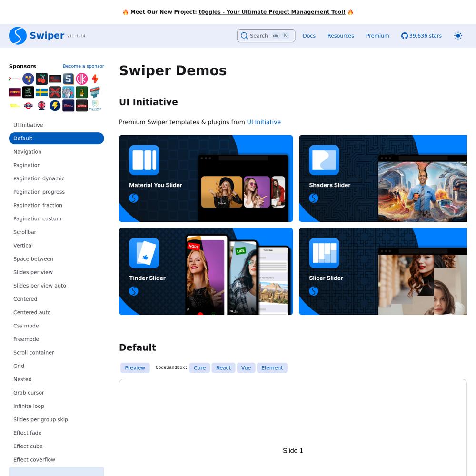Click the orange-red lightning bolt sponsor logo
The height and width of the screenshot is (476, 476).
click(x=95, y=79)
